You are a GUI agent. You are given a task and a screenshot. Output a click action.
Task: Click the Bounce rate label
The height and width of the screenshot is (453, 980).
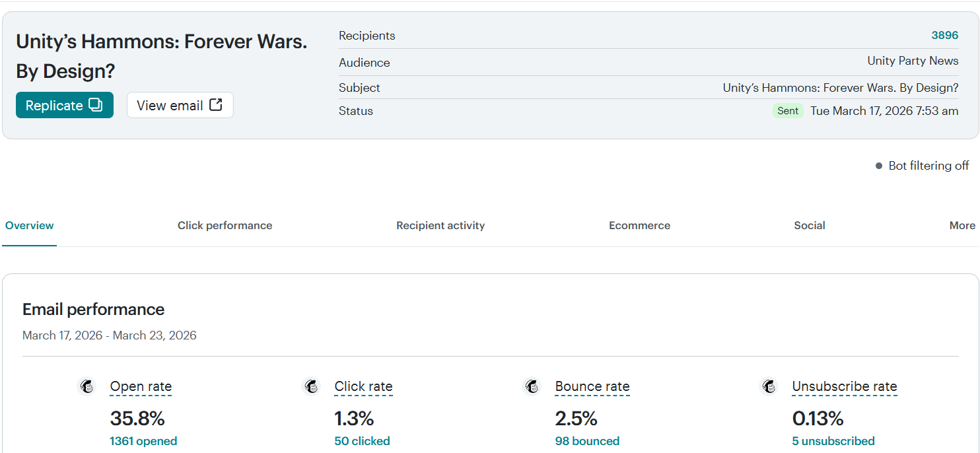tap(592, 387)
